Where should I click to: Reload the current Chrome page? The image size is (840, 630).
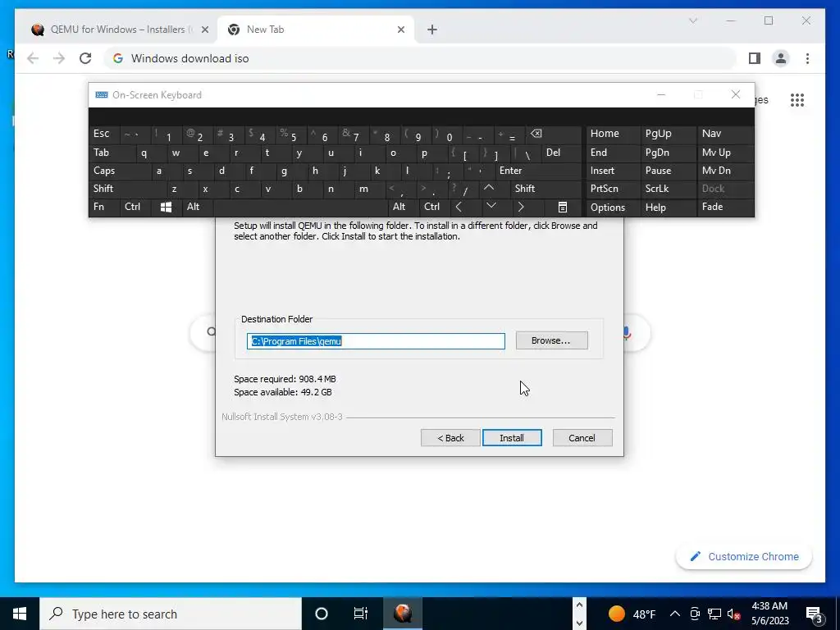click(85, 58)
